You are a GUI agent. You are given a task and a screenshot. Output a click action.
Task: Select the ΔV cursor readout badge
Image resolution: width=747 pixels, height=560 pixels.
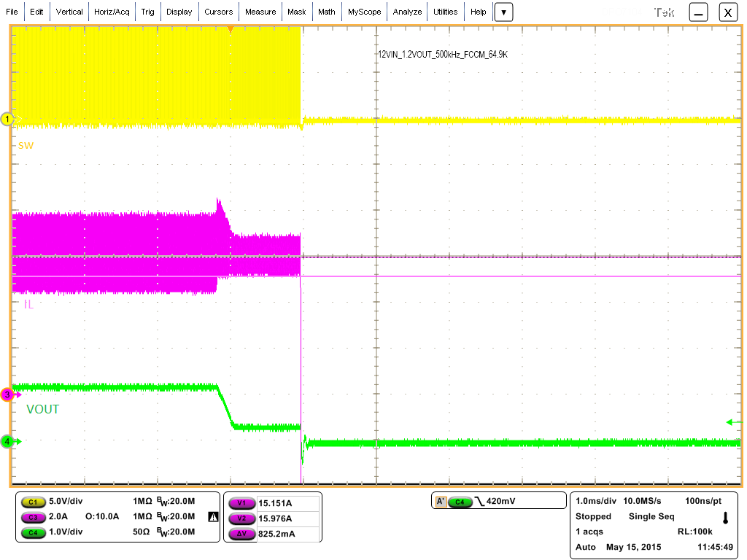(241, 533)
